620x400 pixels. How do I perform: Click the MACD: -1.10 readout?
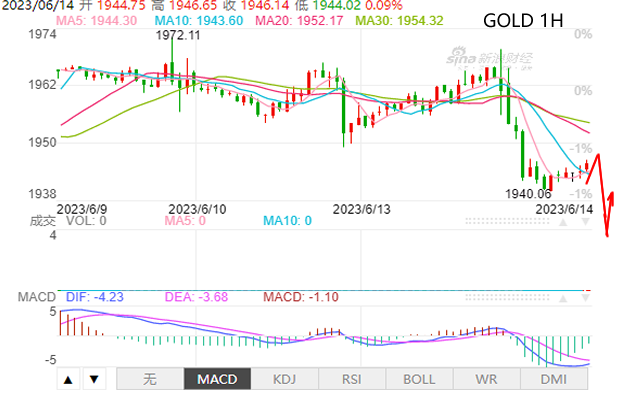301,297
